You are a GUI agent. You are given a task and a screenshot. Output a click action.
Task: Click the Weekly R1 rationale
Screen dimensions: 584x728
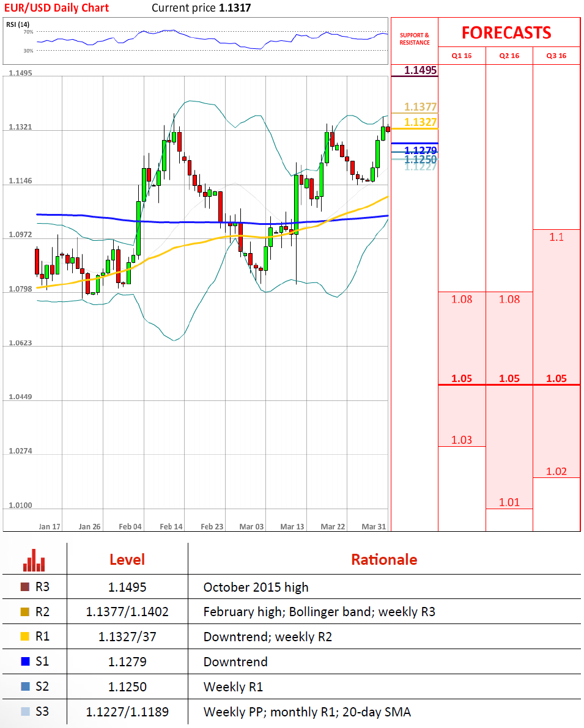click(233, 686)
